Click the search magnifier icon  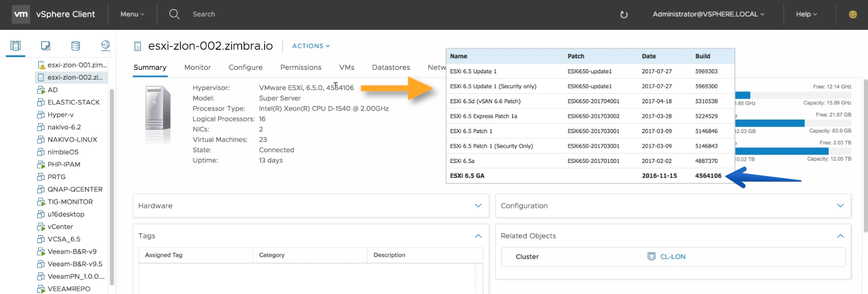175,14
